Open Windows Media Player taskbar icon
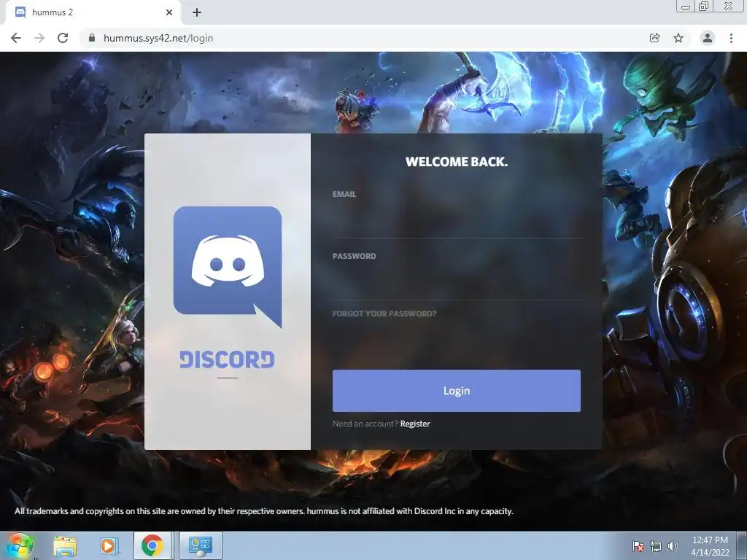747x560 pixels. point(108,545)
